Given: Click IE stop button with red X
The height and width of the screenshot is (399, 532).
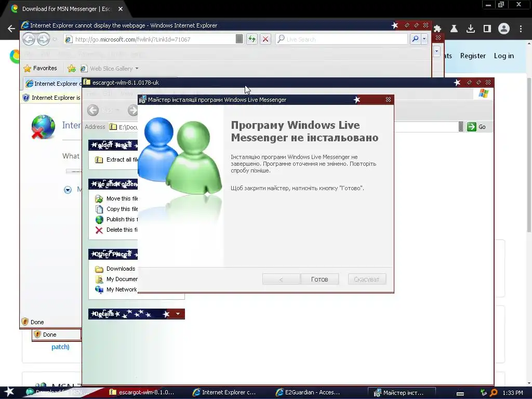Looking at the screenshot, I should [265, 39].
